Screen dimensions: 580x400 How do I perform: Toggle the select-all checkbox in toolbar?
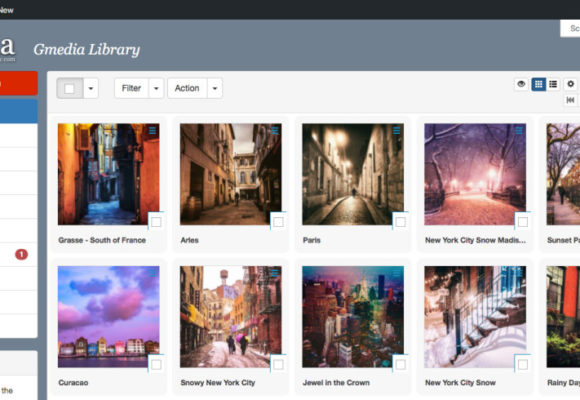tap(70, 88)
